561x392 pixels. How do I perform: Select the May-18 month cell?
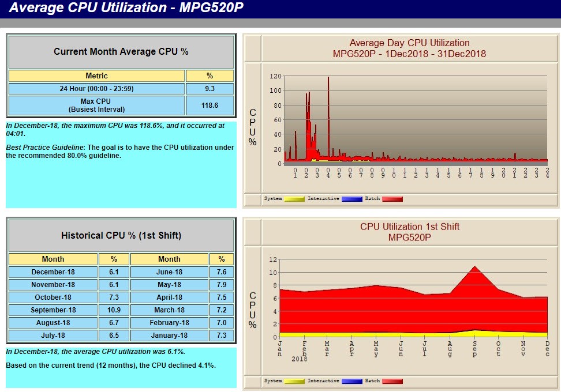coord(169,285)
